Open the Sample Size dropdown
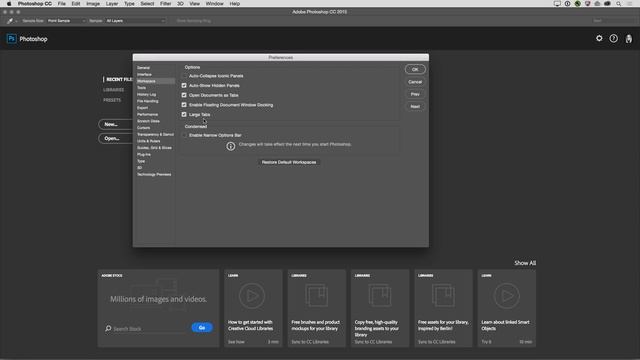640x360 pixels. (x=66, y=20)
